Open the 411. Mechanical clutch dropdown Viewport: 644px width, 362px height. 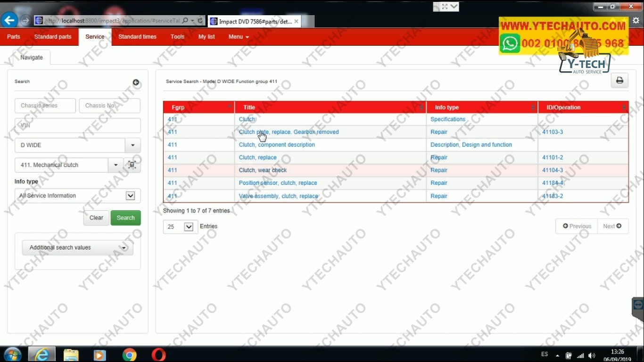click(x=116, y=165)
